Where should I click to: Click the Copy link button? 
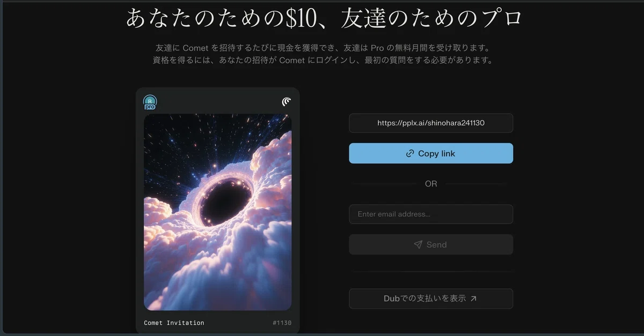[x=431, y=153]
